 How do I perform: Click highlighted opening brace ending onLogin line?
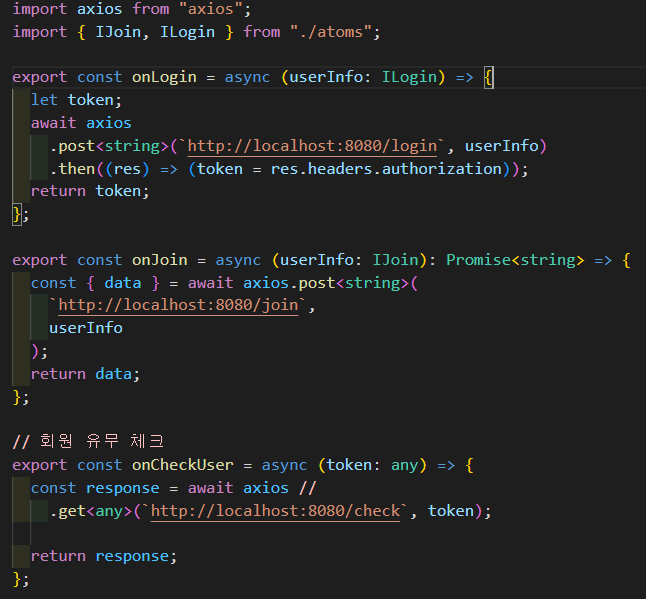(488, 77)
